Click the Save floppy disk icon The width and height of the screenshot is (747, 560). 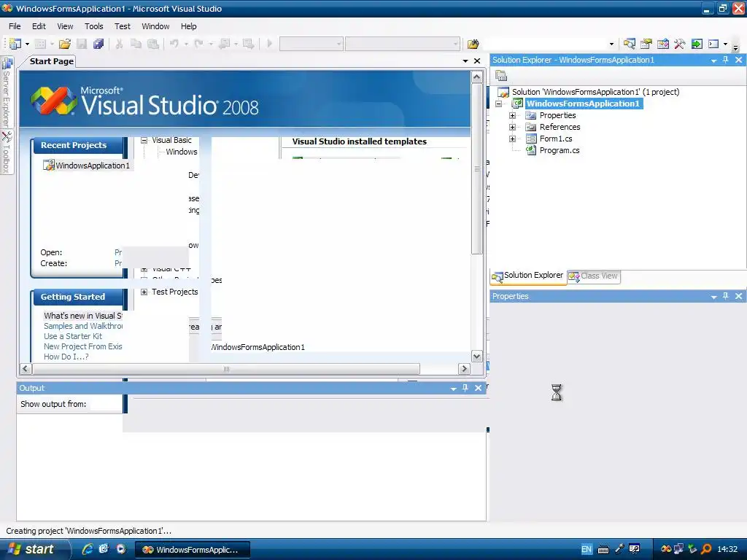click(82, 44)
